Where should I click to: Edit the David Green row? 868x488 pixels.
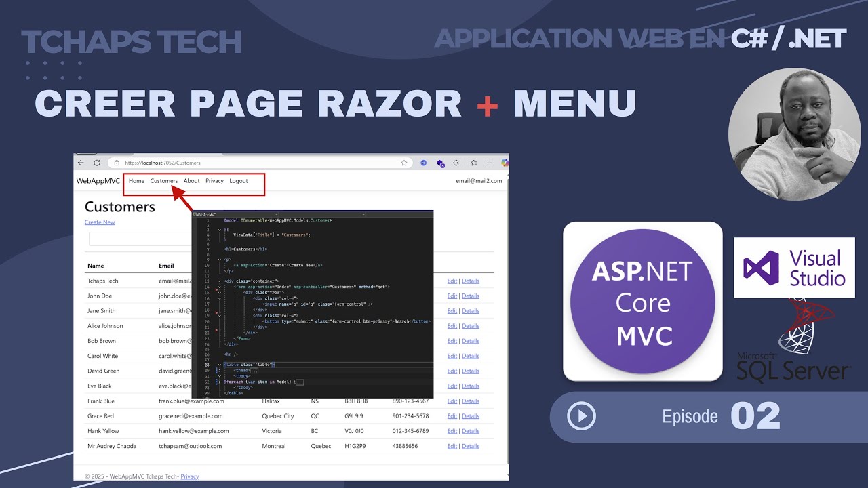point(452,371)
